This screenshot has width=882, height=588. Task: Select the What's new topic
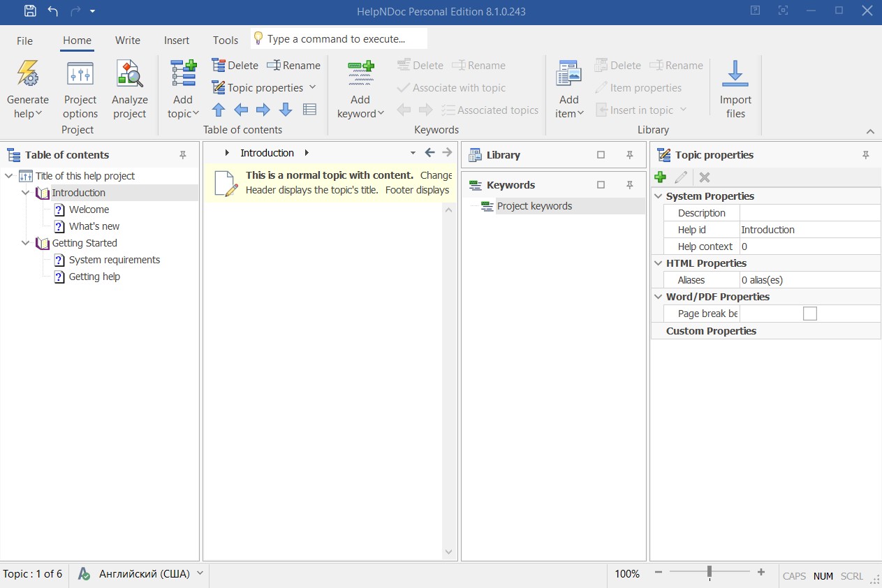click(94, 226)
